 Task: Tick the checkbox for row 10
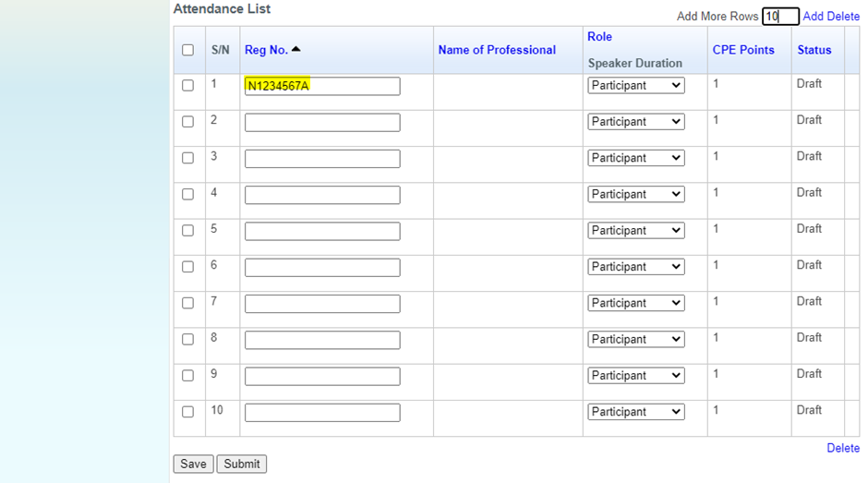point(188,412)
